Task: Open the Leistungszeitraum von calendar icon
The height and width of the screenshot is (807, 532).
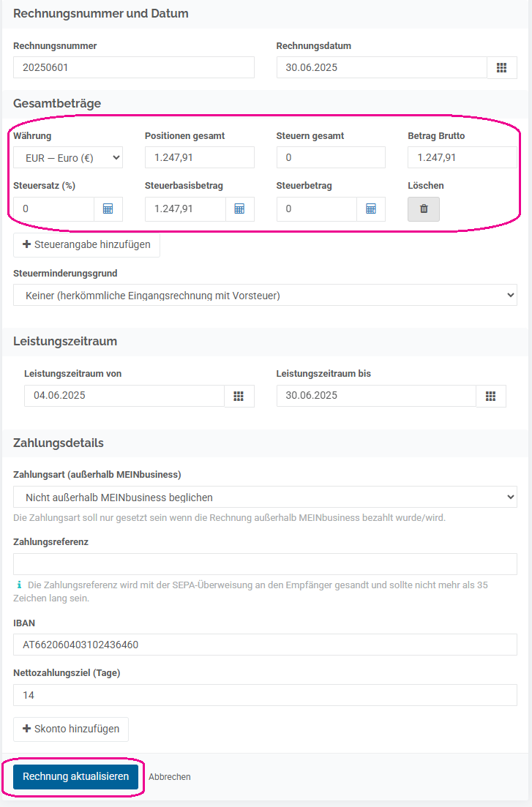Action: tap(239, 396)
